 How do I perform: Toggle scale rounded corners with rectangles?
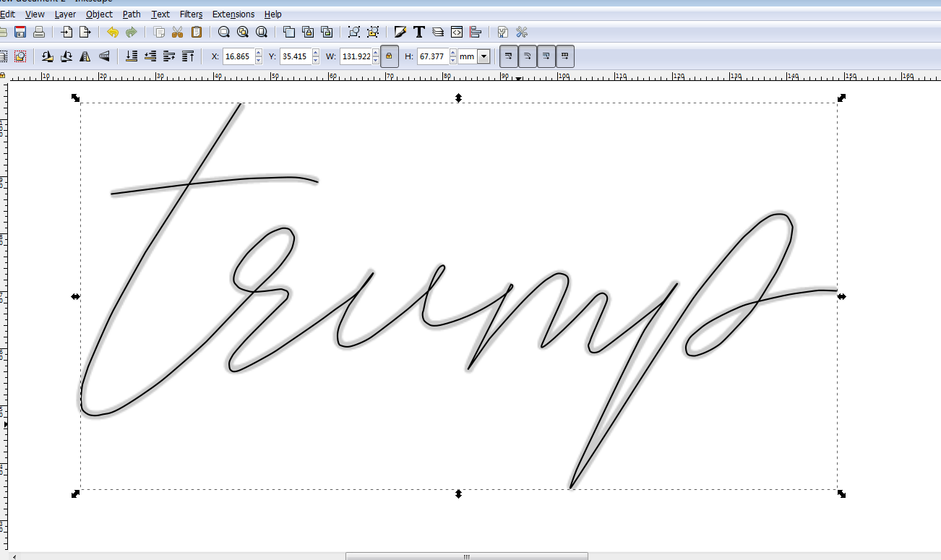(x=528, y=56)
